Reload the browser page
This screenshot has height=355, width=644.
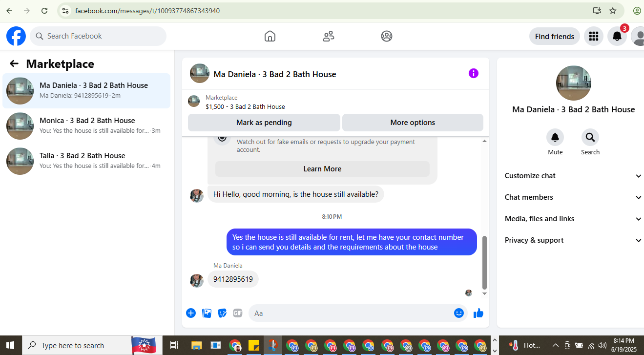(x=44, y=11)
